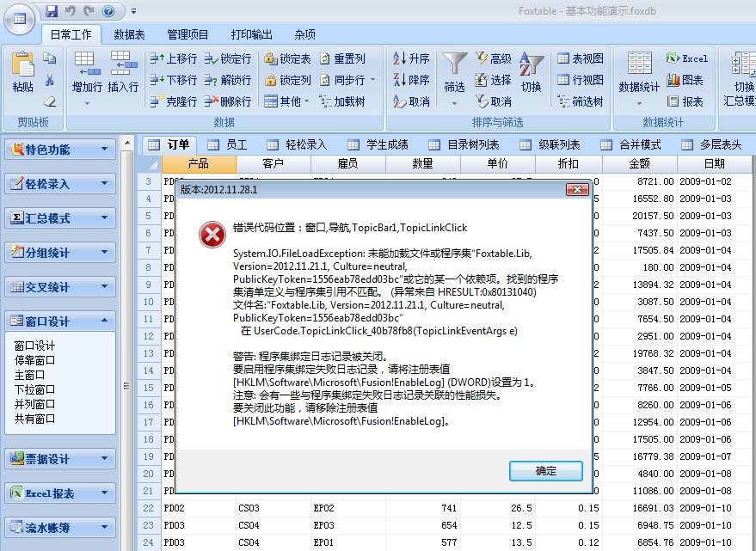Viewport: 756px width, 551px height.
Task: Open the 员工 table tab
Action: click(x=227, y=144)
